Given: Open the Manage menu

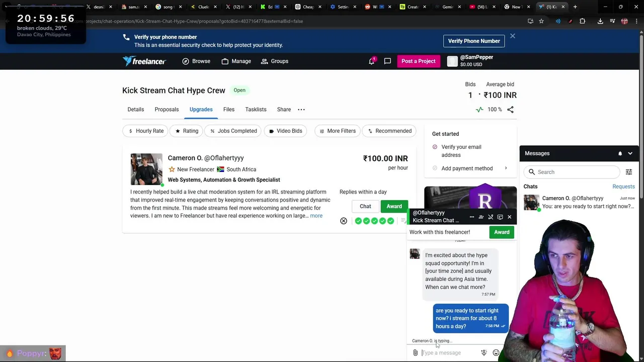Looking at the screenshot, I should pyautogui.click(x=236, y=61).
